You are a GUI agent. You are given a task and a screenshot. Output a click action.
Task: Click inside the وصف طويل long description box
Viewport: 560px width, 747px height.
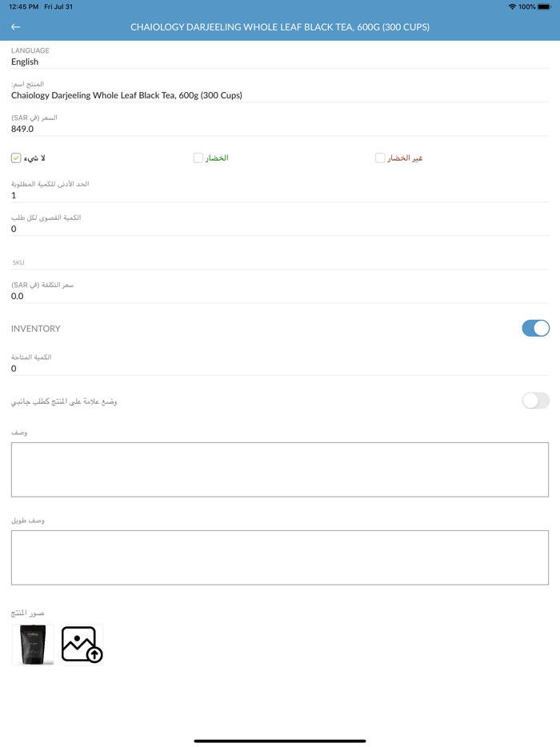(x=280, y=557)
